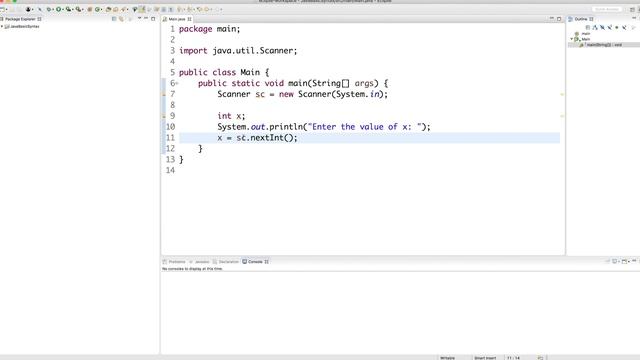Open the New dropdown arrow in toolbar
Screen dimensions: 640x360
pos(7,9)
